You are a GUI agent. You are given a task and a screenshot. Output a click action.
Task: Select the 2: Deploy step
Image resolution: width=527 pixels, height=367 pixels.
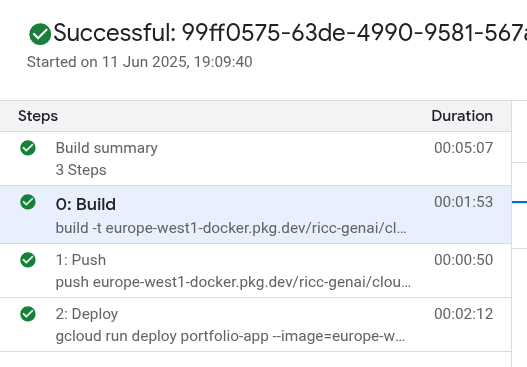[255, 325]
